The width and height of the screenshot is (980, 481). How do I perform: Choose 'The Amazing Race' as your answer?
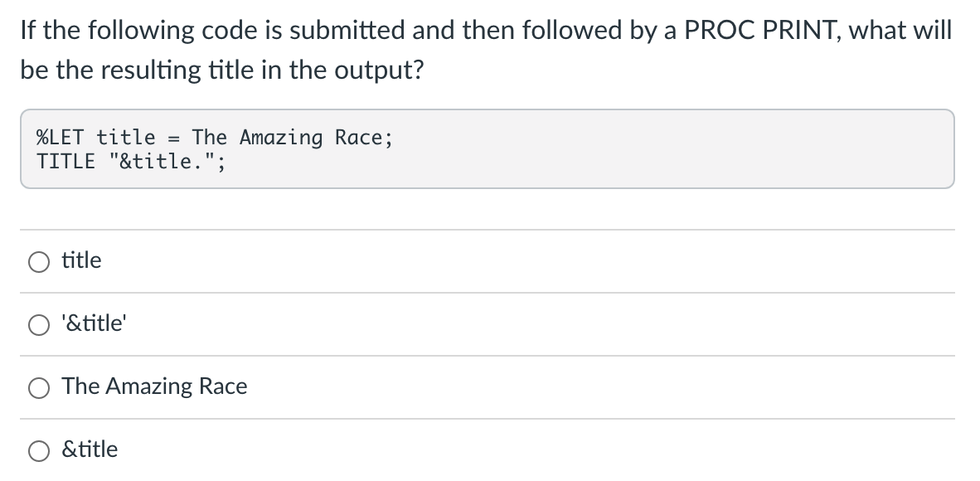pos(38,386)
